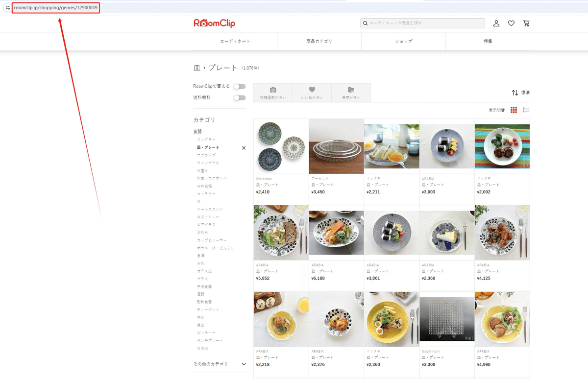Click the ¥2,376 price text

click(318, 365)
